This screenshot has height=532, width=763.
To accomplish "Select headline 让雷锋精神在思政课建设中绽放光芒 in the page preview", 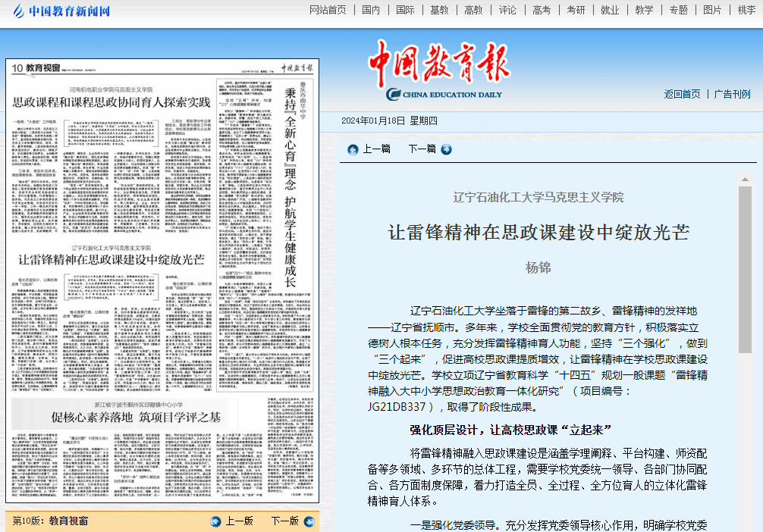I will click(x=111, y=259).
